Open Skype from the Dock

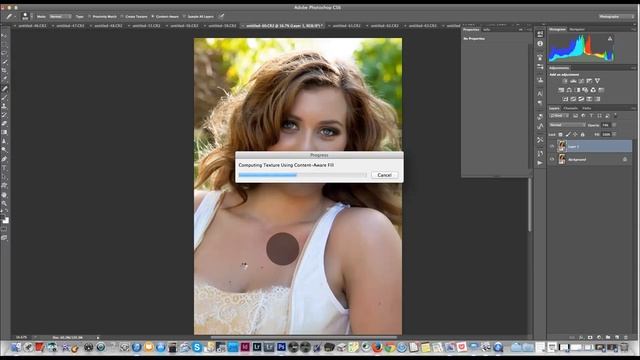click(197, 347)
